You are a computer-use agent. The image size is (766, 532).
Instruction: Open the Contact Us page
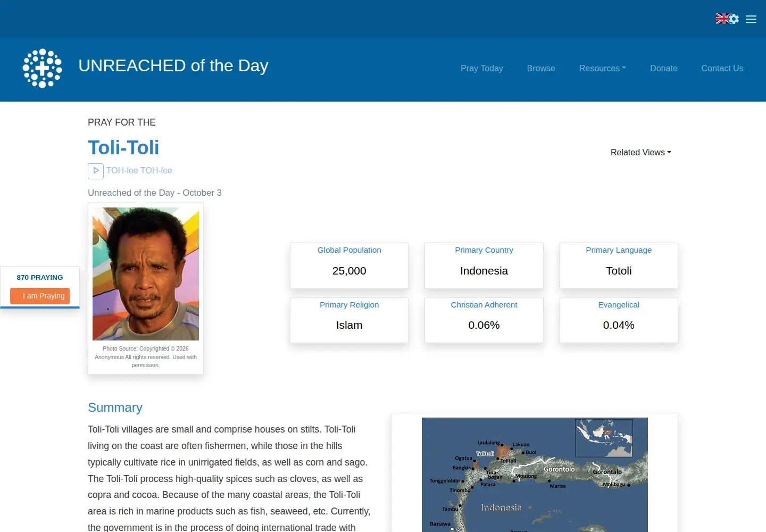722,68
